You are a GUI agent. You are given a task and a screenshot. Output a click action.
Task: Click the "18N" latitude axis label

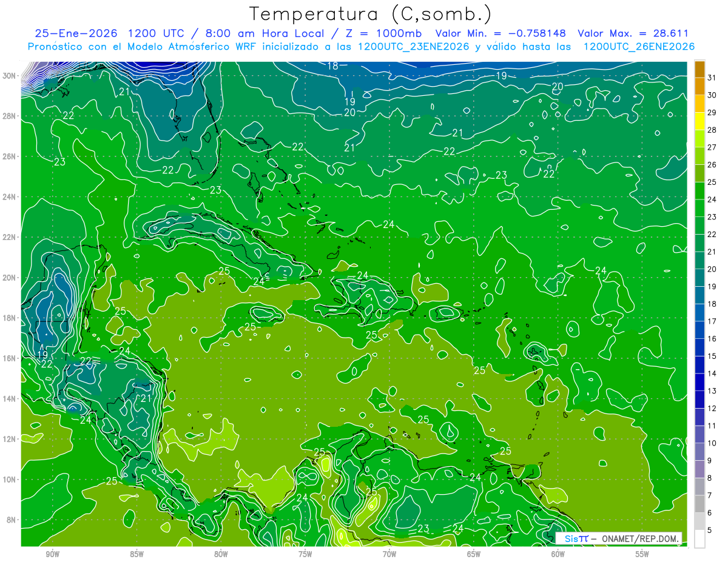click(10, 318)
